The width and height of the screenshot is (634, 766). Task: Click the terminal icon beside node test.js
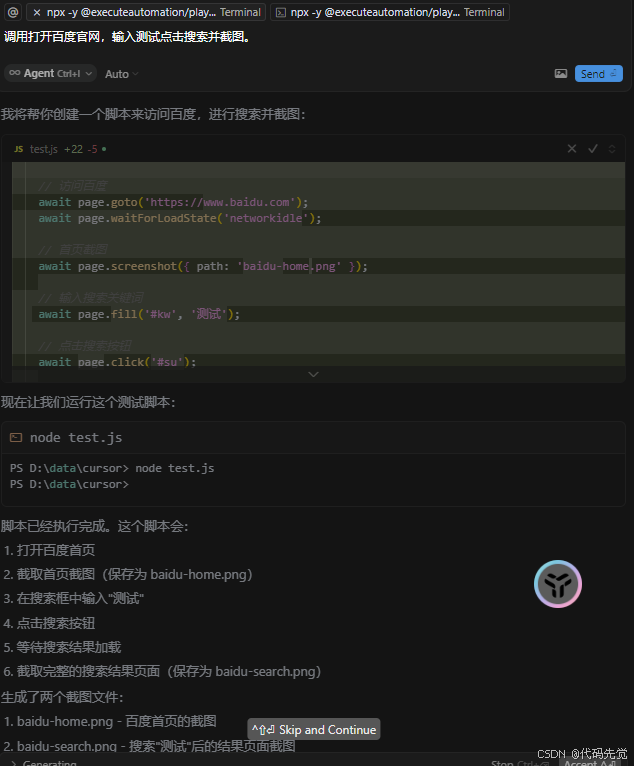16,438
